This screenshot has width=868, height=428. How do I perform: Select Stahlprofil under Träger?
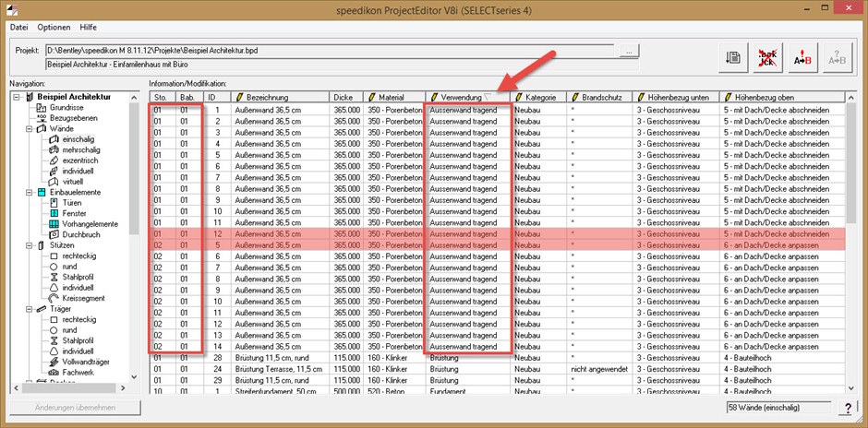click(78, 340)
